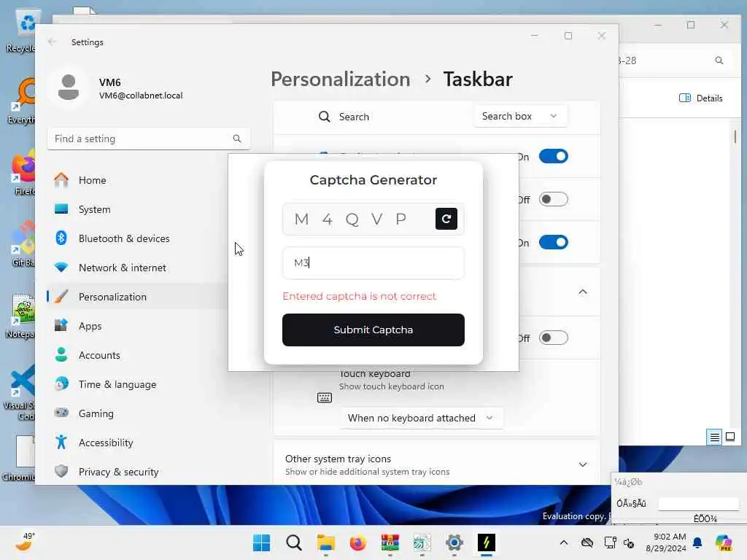Click Details button in background window

pos(701,98)
